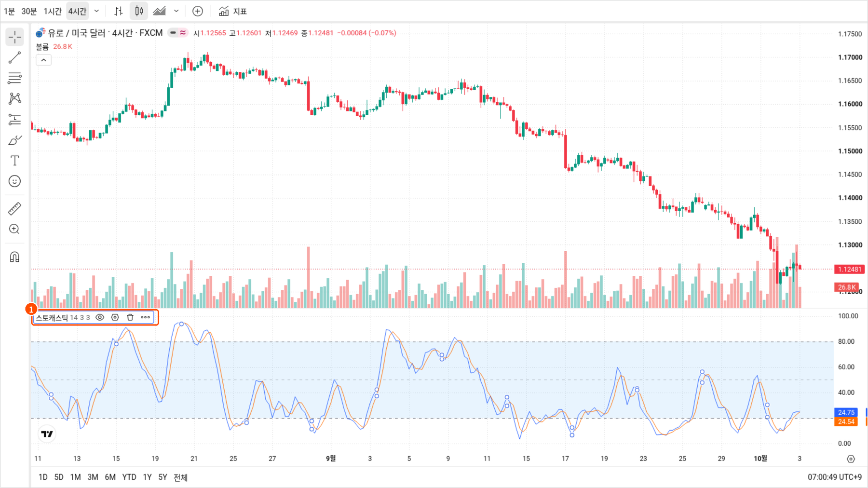
Task: Select the zoom in tool
Action: [x=15, y=229]
